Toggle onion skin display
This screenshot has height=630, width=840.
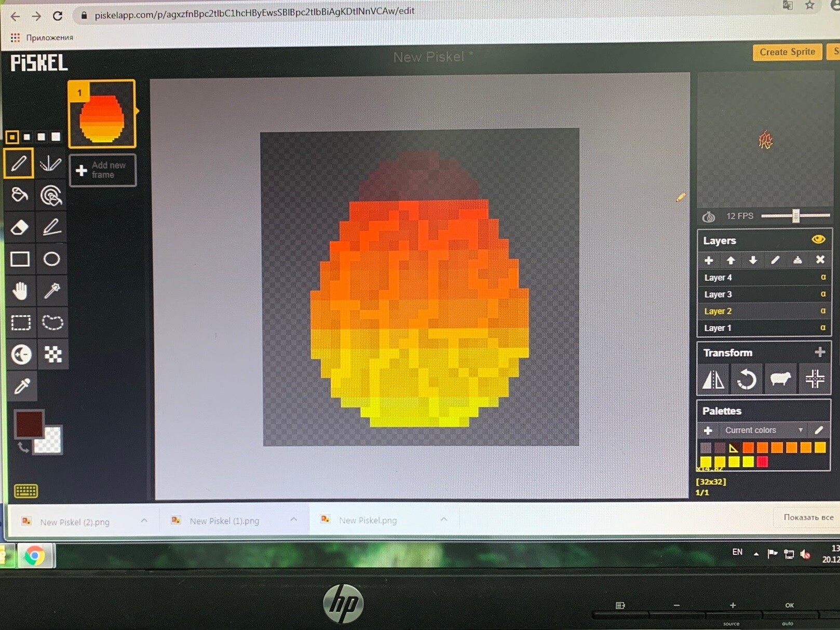pos(708,216)
